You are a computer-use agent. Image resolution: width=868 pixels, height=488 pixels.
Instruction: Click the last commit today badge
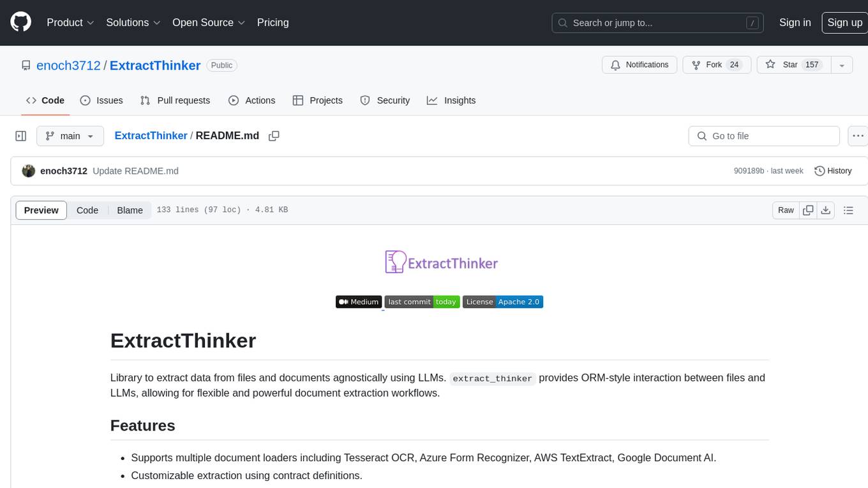click(422, 301)
